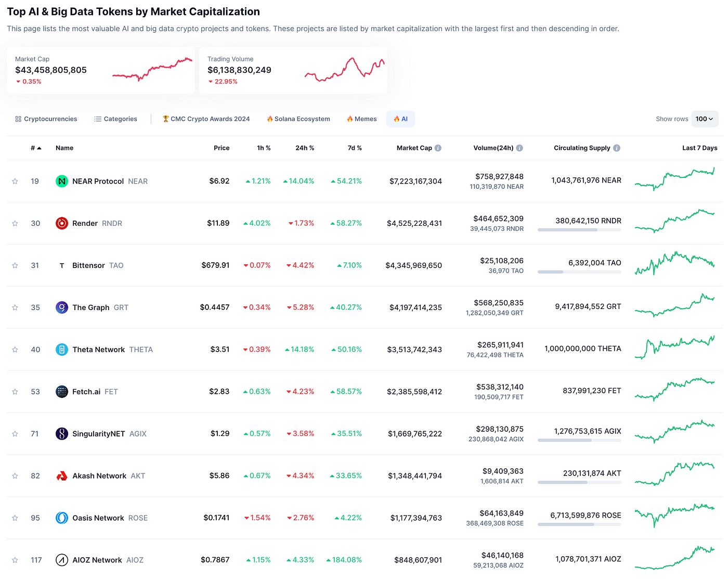The width and height of the screenshot is (728, 579).
Task: Click The Graph price $0.4457
Action: point(215,307)
